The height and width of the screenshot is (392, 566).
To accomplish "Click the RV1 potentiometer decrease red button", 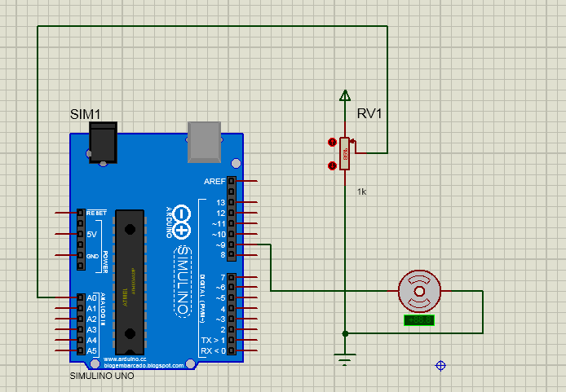I will click(x=332, y=165).
